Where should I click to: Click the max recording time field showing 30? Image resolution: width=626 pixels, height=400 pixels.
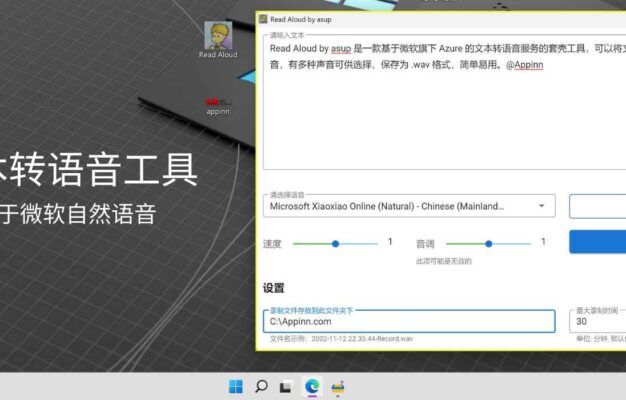(597, 322)
